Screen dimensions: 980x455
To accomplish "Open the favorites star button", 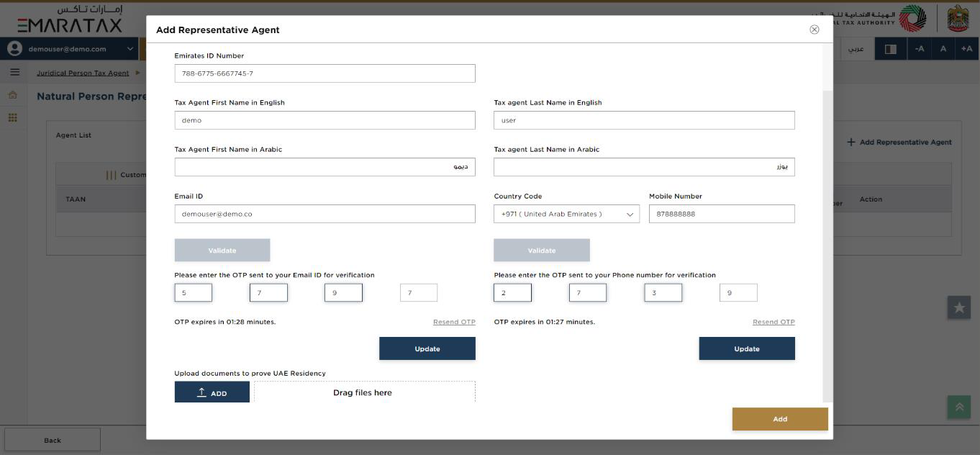I will (959, 307).
